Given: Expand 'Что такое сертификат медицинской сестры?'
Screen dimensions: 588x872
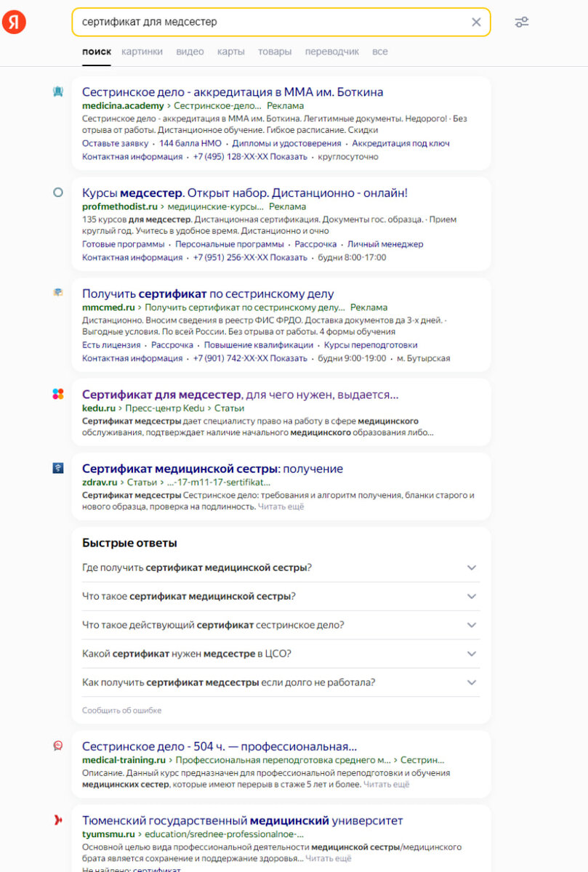Looking at the screenshot, I should pyautogui.click(x=281, y=597).
